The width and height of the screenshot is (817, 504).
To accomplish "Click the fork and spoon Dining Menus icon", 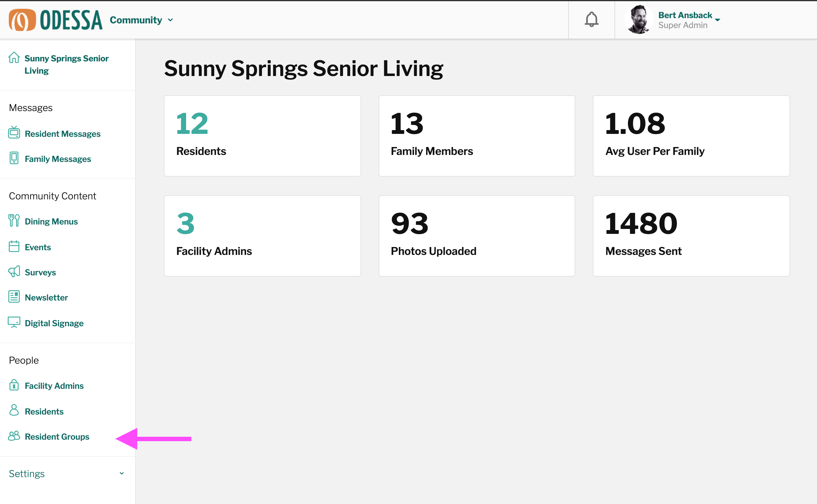I will (14, 221).
